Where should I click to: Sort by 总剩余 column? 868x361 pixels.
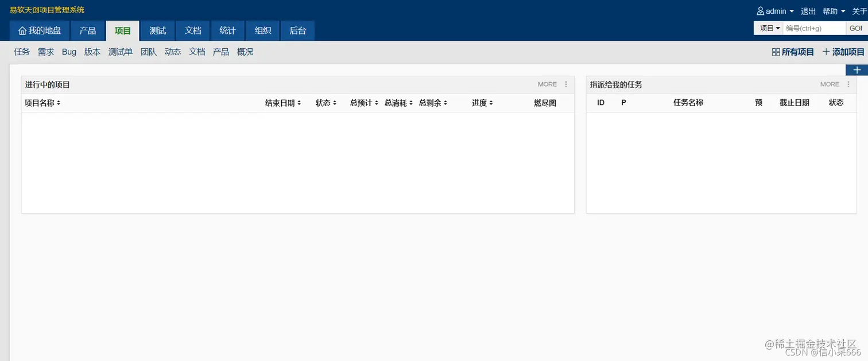coord(433,103)
